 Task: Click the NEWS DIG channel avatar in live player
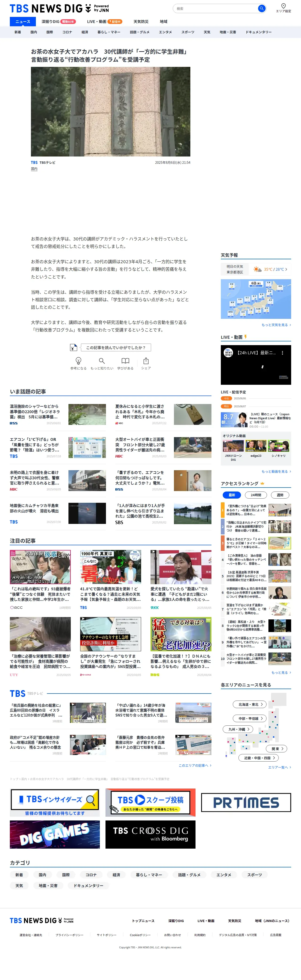pyautogui.click(x=228, y=353)
